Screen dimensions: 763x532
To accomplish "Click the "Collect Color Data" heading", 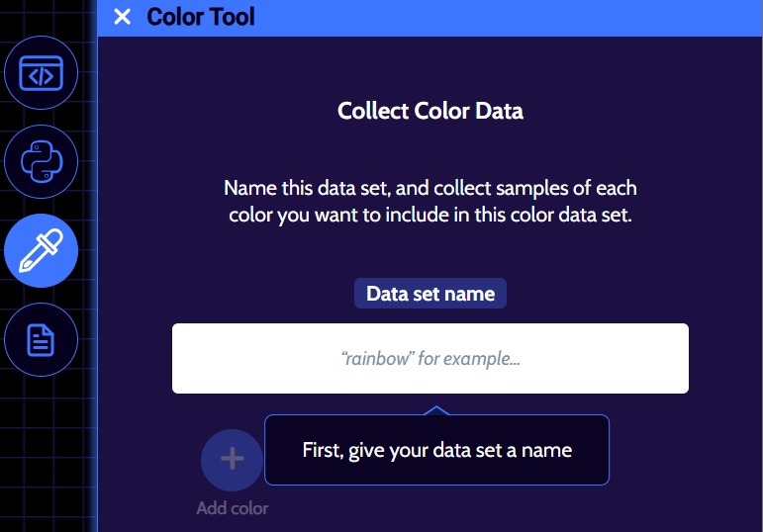I will coord(429,111).
